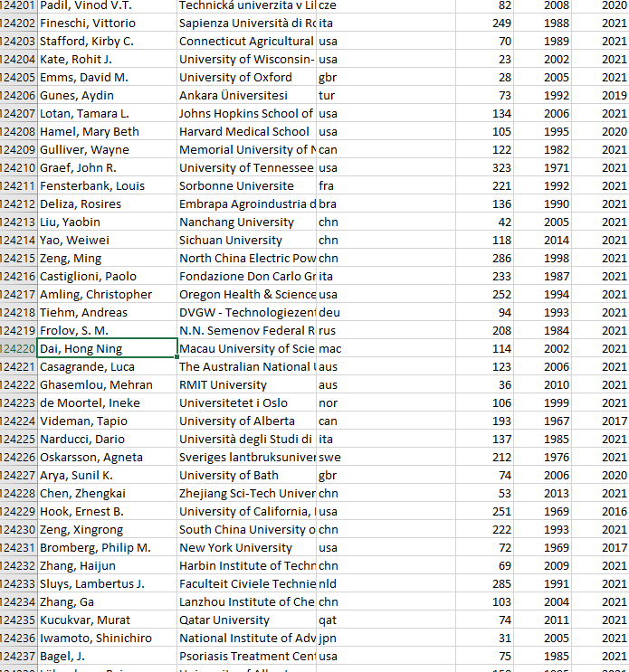
Task: Click the year 2014 in Yao, Weiwei row
Action: click(x=542, y=240)
